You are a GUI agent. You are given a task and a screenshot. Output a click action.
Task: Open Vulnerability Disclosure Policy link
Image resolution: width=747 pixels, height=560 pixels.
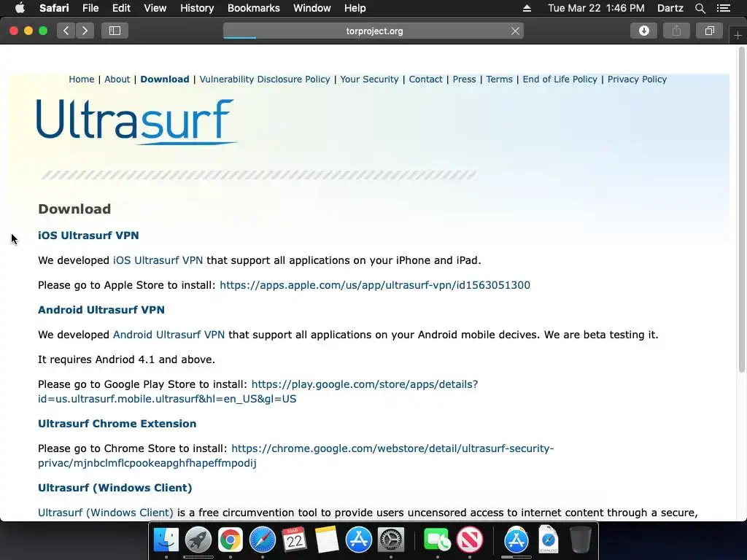coord(265,79)
